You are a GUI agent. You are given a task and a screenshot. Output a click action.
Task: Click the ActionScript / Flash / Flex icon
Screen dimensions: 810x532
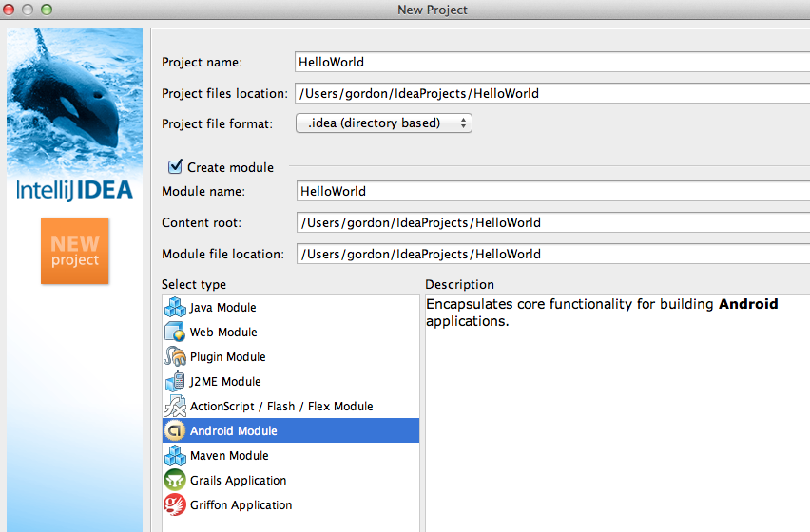(175, 407)
